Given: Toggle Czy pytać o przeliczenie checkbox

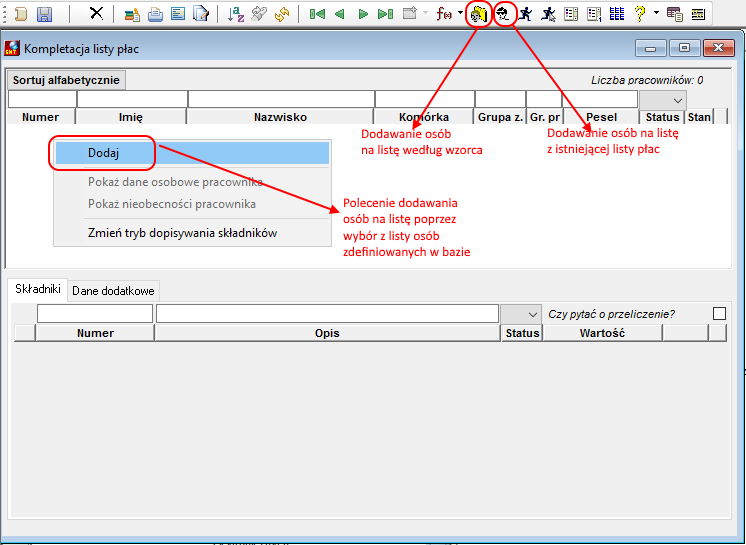Looking at the screenshot, I should click(x=719, y=314).
